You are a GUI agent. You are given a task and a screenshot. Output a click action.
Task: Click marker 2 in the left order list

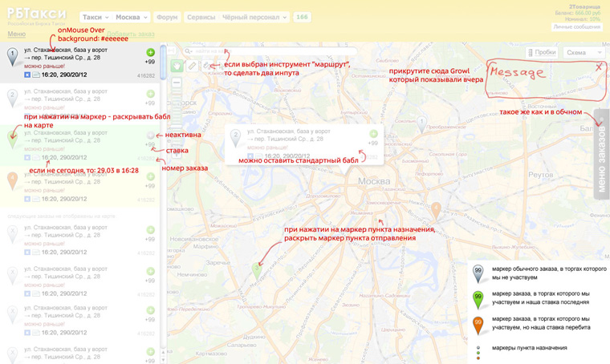(13, 98)
